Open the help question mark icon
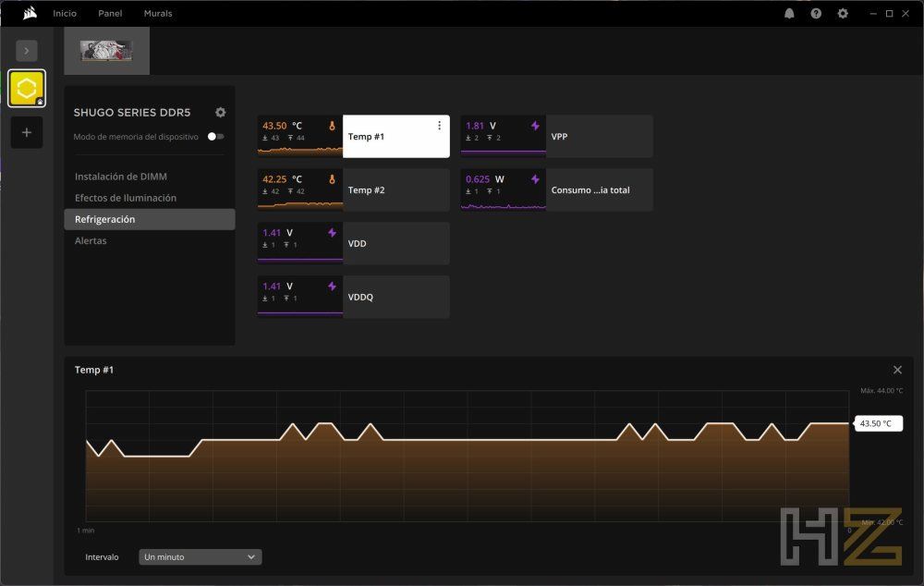 [x=816, y=13]
